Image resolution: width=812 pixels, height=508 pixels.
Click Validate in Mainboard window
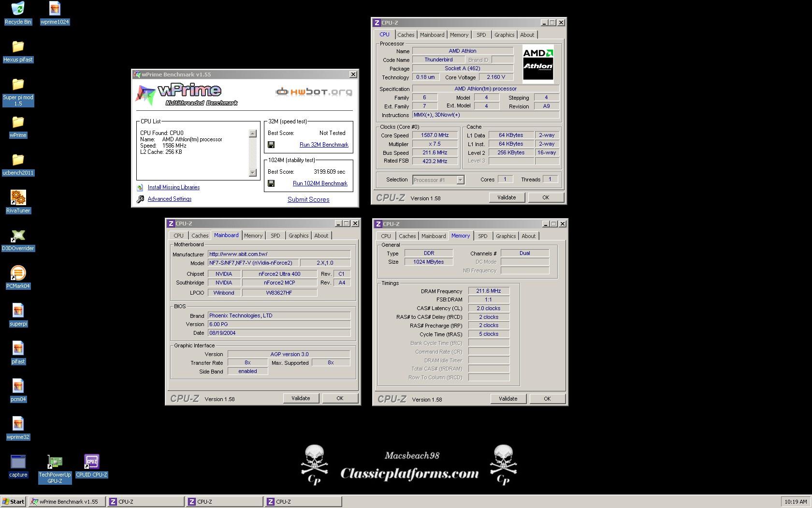(301, 398)
